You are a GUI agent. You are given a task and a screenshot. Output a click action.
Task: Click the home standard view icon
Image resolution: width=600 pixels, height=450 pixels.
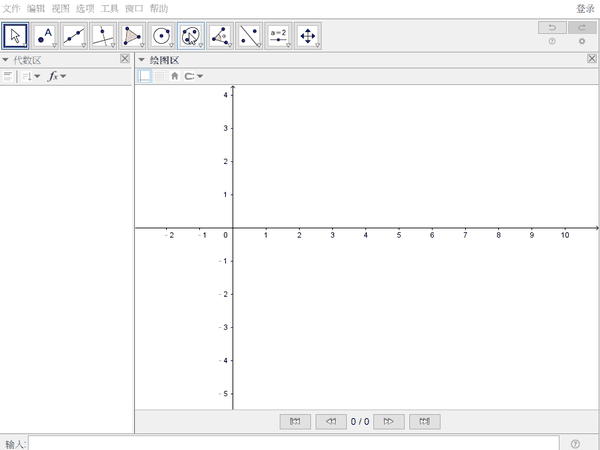coord(174,76)
